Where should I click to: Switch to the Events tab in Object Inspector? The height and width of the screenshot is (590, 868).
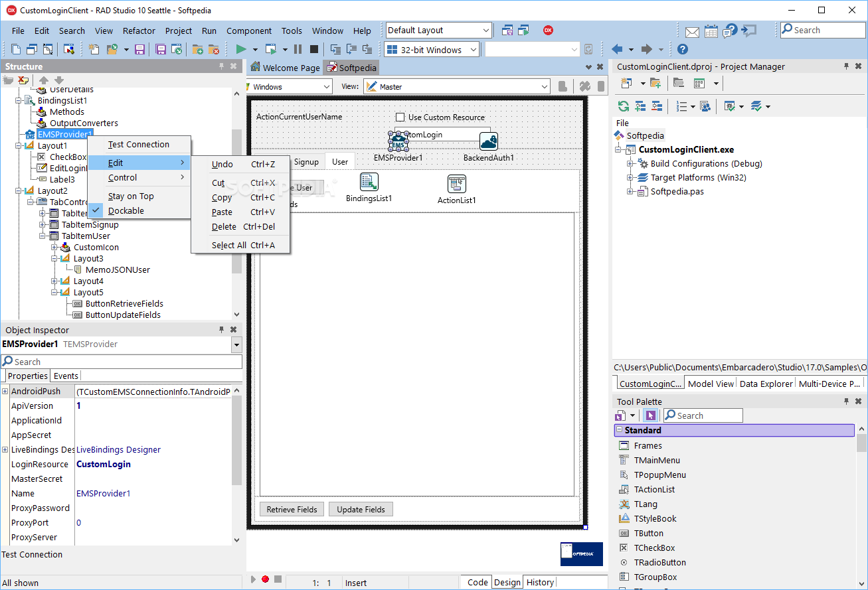(x=66, y=376)
